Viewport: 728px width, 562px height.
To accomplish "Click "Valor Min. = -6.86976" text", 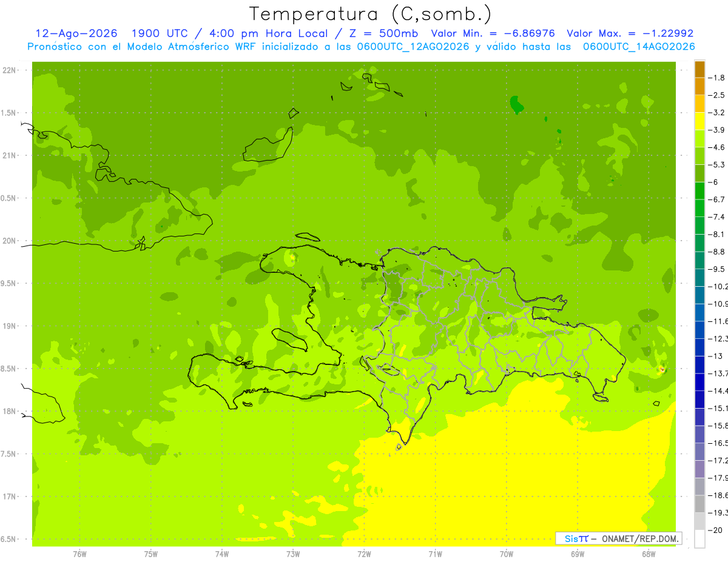I will coord(493,33).
